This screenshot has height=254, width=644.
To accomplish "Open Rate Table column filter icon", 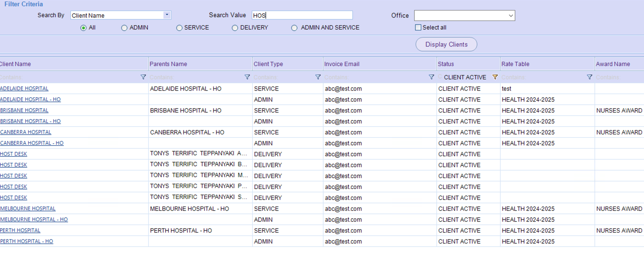I will [x=589, y=77].
